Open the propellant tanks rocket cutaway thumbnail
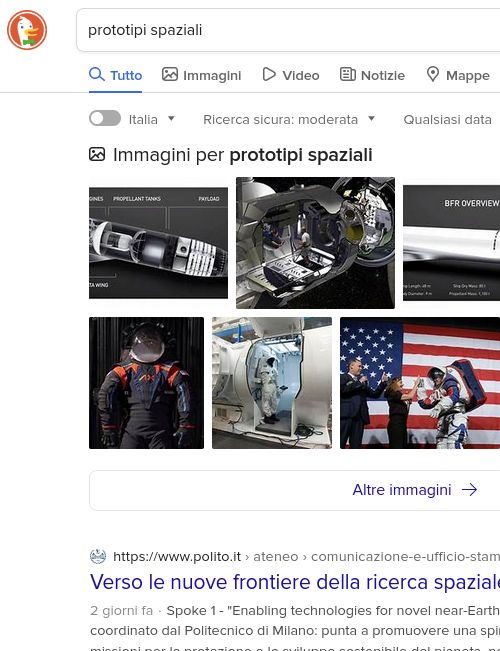The image size is (500, 651). (158, 243)
